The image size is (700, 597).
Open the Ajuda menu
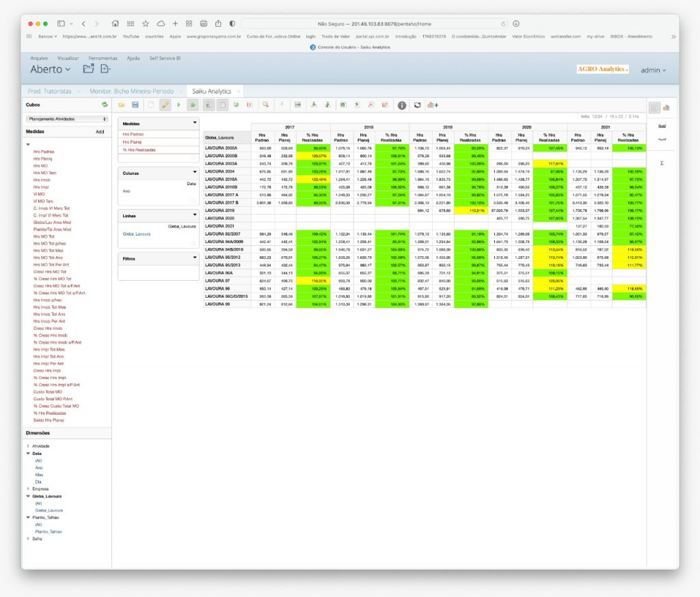click(133, 58)
